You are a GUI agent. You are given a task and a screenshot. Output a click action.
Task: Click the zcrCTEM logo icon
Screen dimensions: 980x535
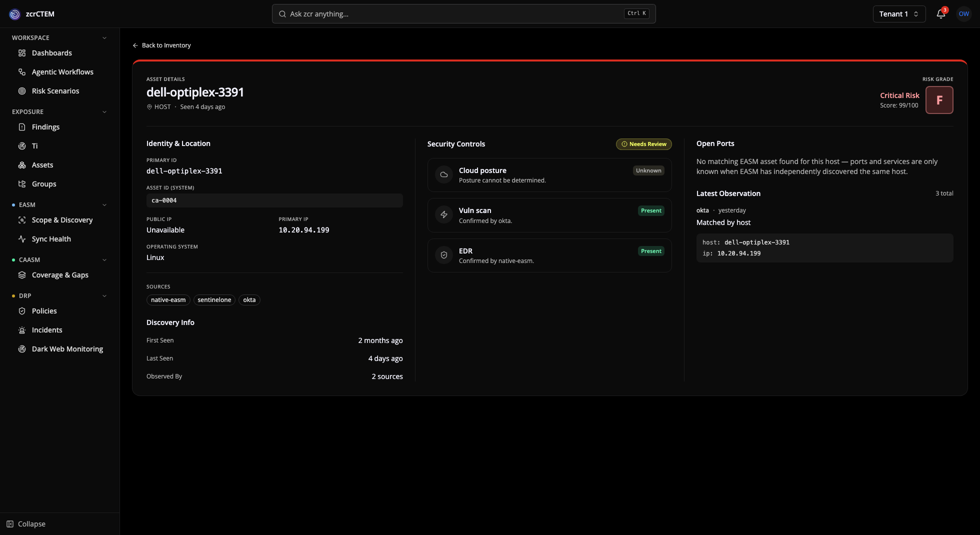15,14
